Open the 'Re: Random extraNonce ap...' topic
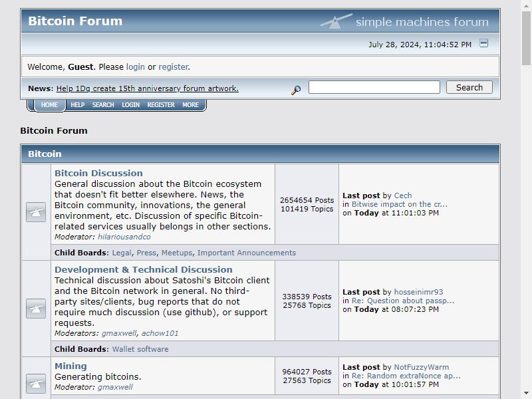The width and height of the screenshot is (532, 399). (x=406, y=376)
